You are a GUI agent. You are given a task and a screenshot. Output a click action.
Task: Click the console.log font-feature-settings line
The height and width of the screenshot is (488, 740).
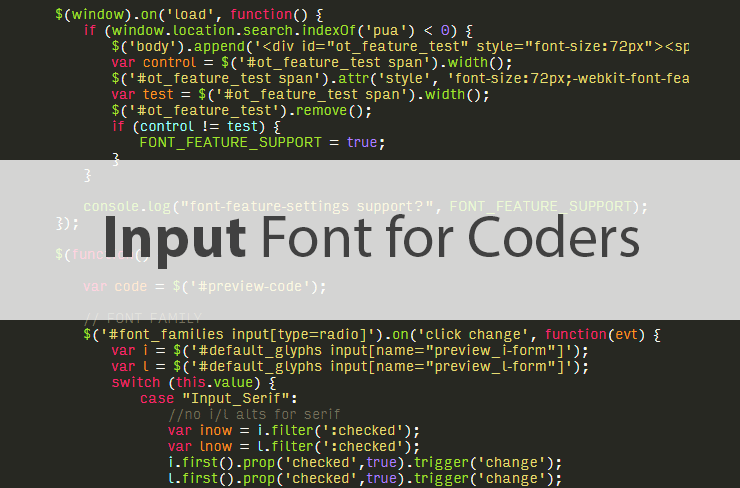coord(366,207)
